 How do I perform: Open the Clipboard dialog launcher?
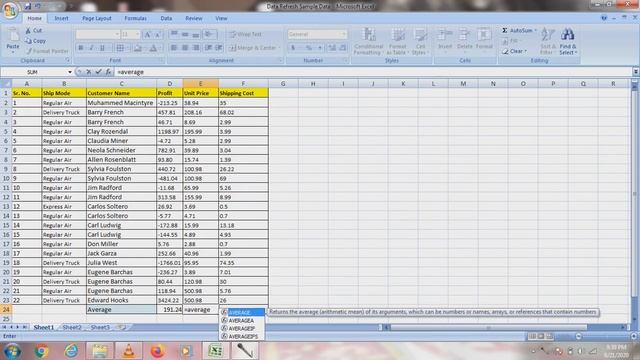click(68, 60)
